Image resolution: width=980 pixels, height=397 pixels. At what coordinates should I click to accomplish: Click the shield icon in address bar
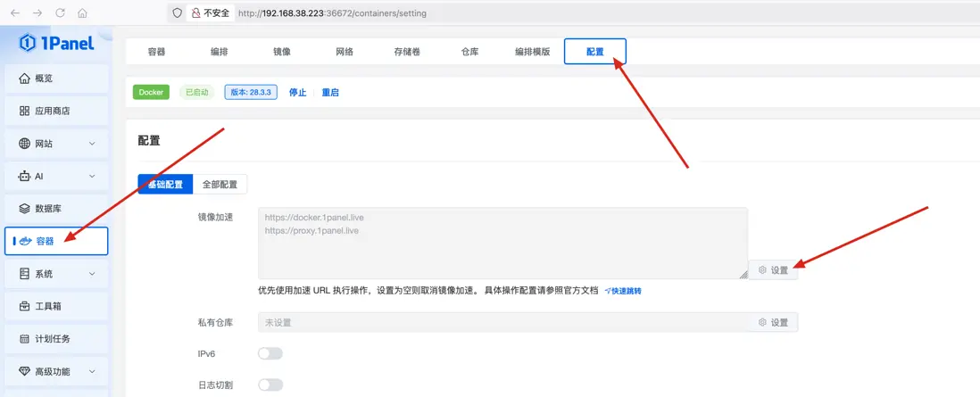pos(178,12)
